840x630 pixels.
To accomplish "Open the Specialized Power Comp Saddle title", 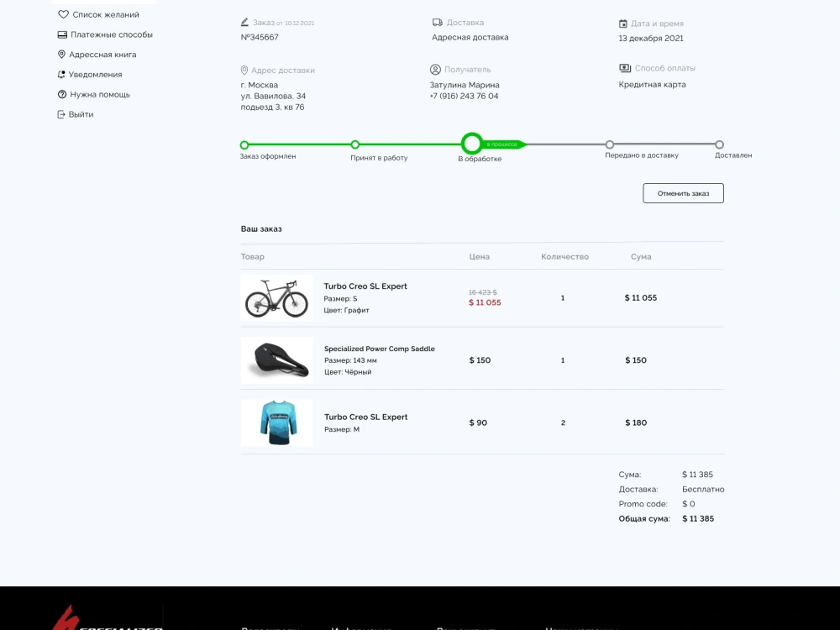I will (x=380, y=349).
